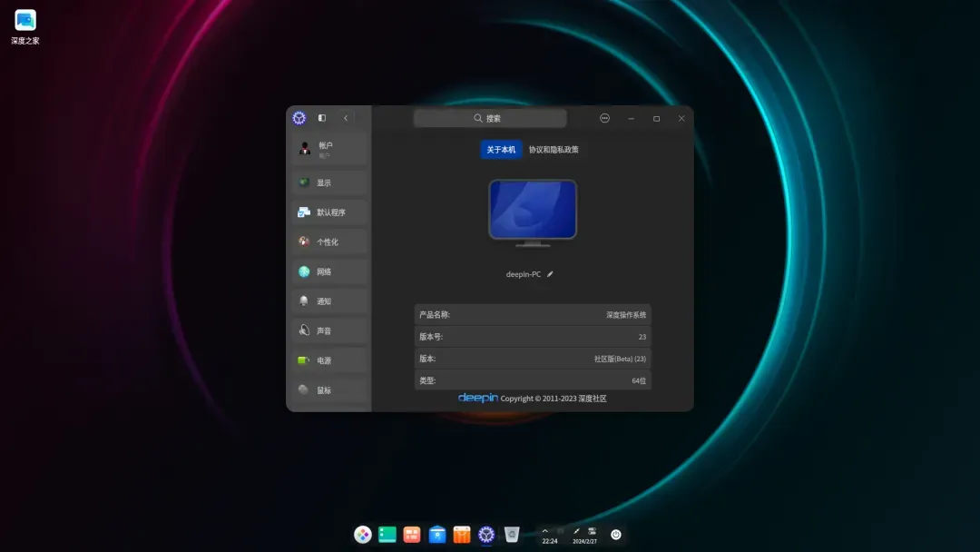This screenshot has height=552, width=980.
Task: Open the 显示 display settings
Action: tap(328, 182)
